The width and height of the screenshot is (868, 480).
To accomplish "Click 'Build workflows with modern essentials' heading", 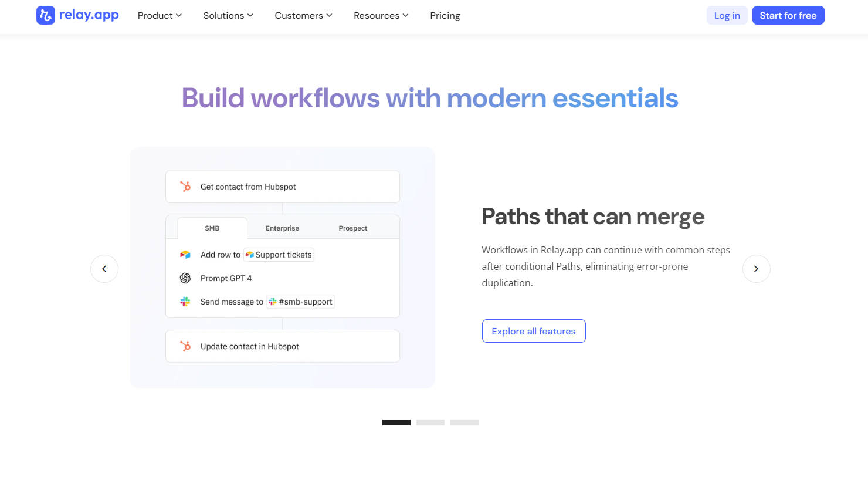I will coord(430,98).
